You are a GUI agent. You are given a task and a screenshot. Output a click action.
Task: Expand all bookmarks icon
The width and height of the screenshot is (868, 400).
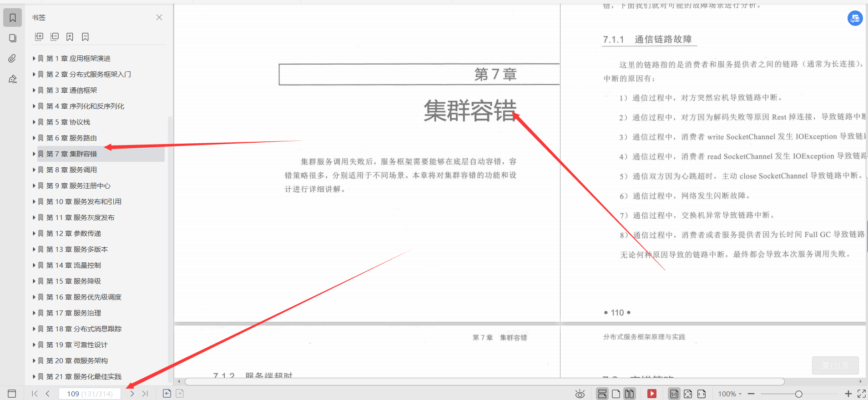(39, 37)
